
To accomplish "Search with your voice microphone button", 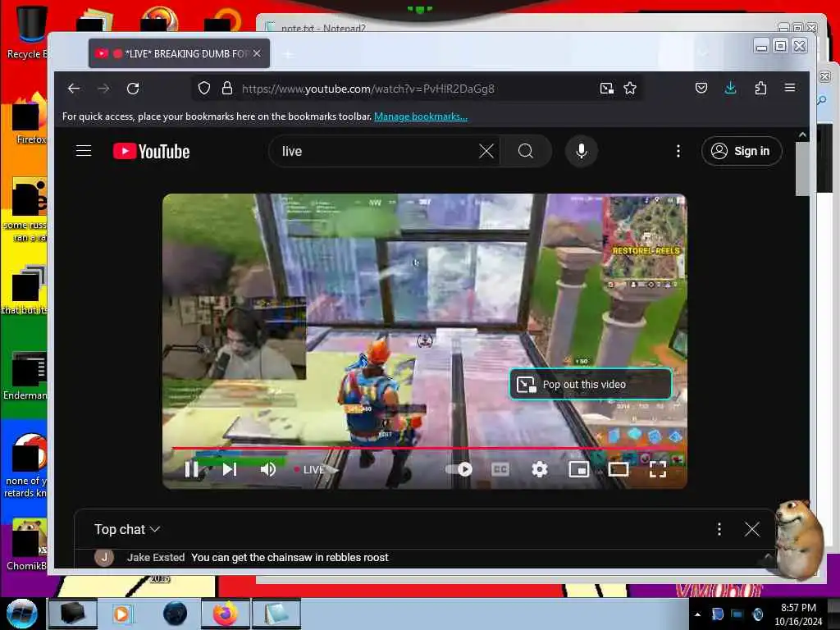I will (582, 151).
